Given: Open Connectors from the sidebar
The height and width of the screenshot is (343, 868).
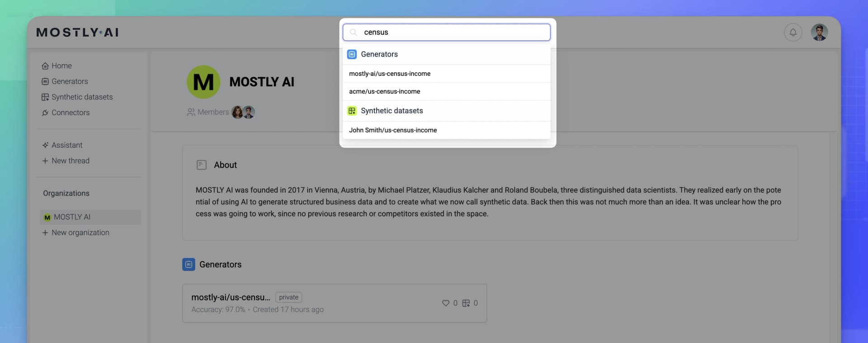Looking at the screenshot, I should pyautogui.click(x=71, y=113).
